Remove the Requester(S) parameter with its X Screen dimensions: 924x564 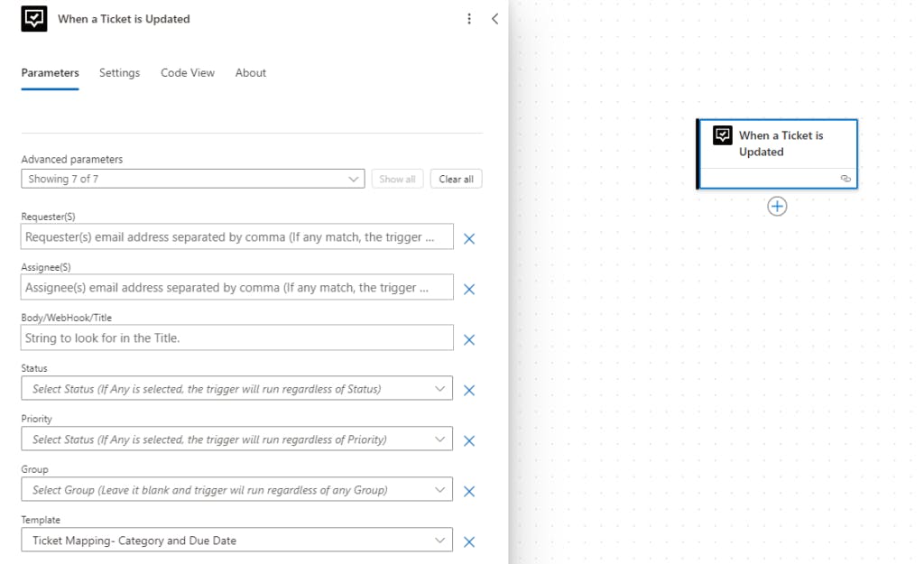pos(469,238)
